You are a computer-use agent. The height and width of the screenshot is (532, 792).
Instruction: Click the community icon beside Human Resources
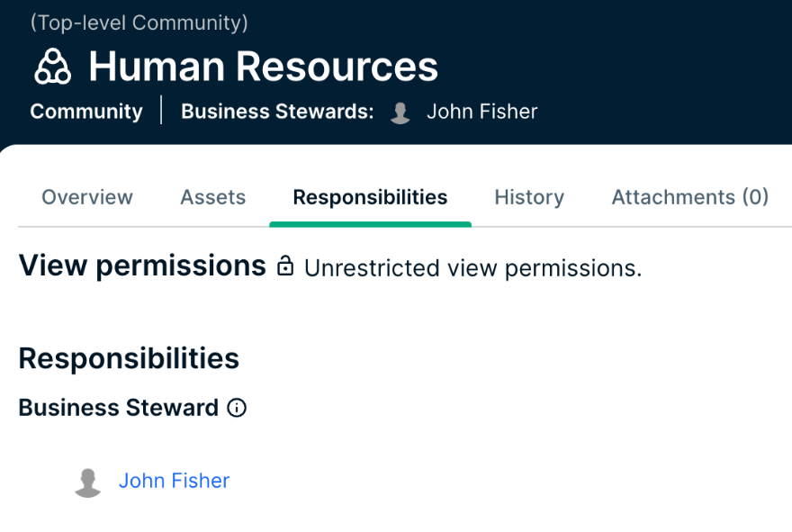(52, 68)
